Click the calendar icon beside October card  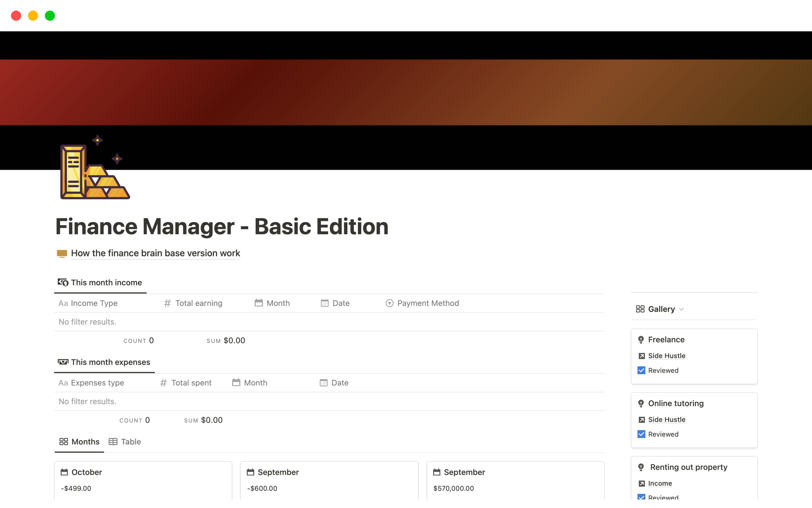click(x=64, y=472)
